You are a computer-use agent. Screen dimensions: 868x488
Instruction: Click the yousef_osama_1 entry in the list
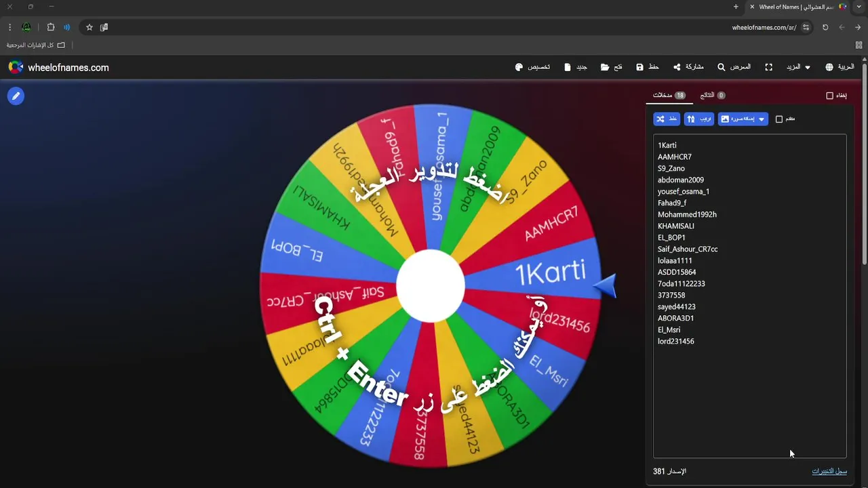(684, 191)
